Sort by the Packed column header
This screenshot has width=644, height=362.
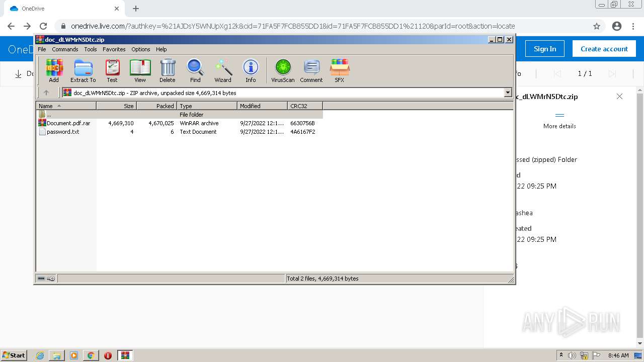(x=156, y=106)
